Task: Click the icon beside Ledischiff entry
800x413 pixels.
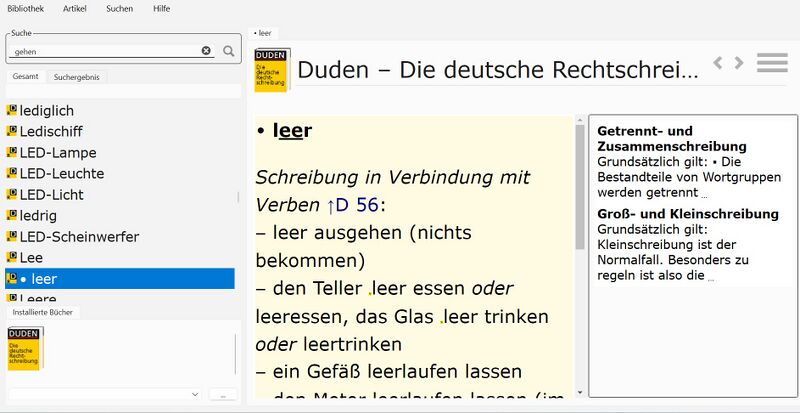Action: coord(12,132)
